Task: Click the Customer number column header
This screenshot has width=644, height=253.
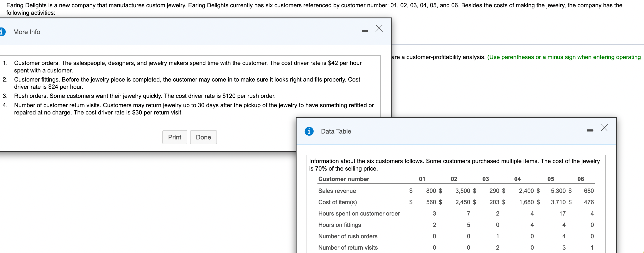Action: pyautogui.click(x=344, y=179)
